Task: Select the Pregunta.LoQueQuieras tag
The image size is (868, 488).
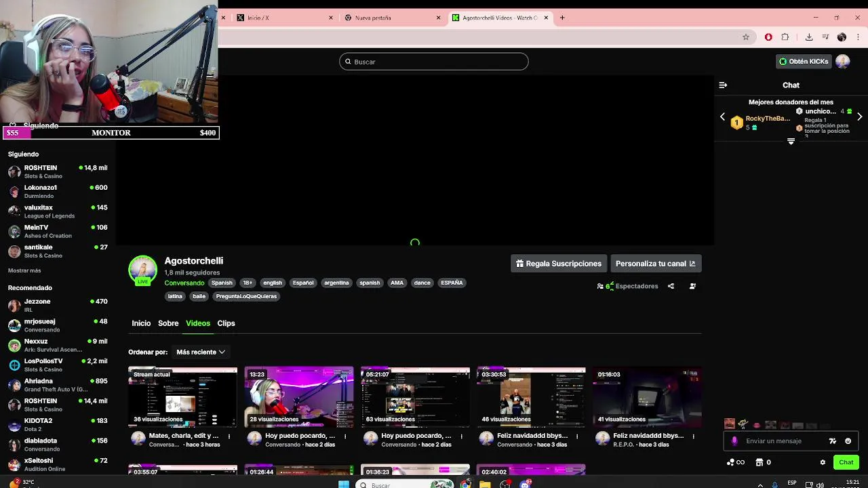Action: click(246, 296)
